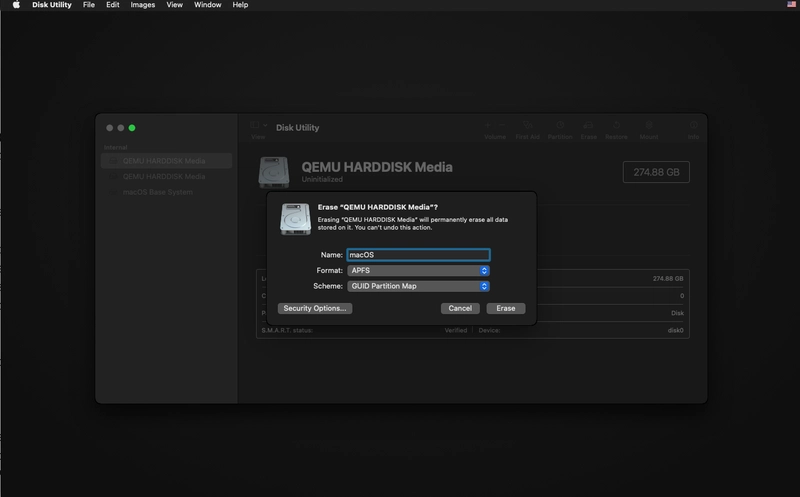
Task: Open the File menu
Action: click(89, 5)
